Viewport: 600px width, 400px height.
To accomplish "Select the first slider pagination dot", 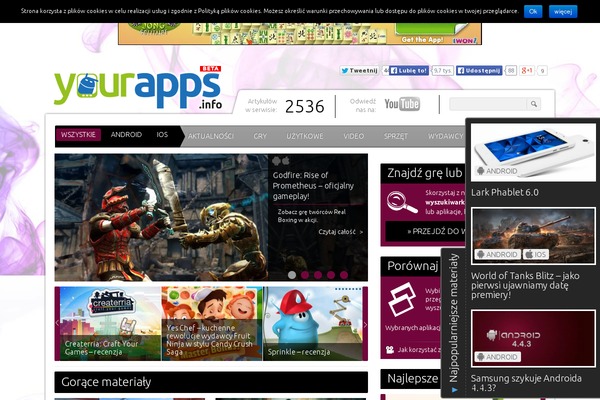I will (292, 275).
